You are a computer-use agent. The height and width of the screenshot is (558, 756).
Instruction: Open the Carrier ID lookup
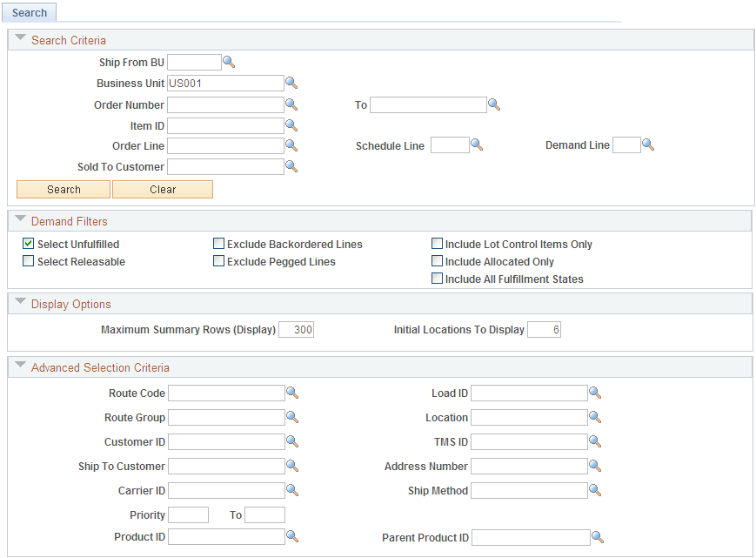(x=291, y=489)
